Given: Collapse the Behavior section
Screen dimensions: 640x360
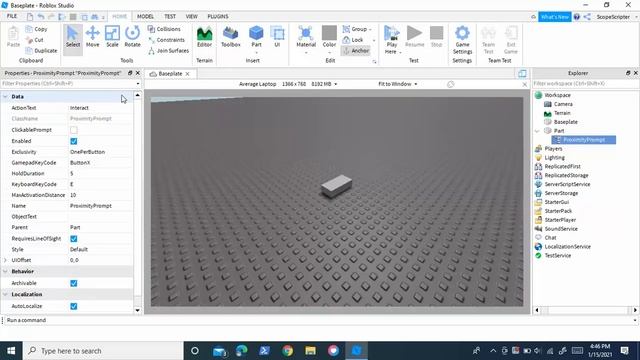Looking at the screenshot, I should click(x=5, y=271).
